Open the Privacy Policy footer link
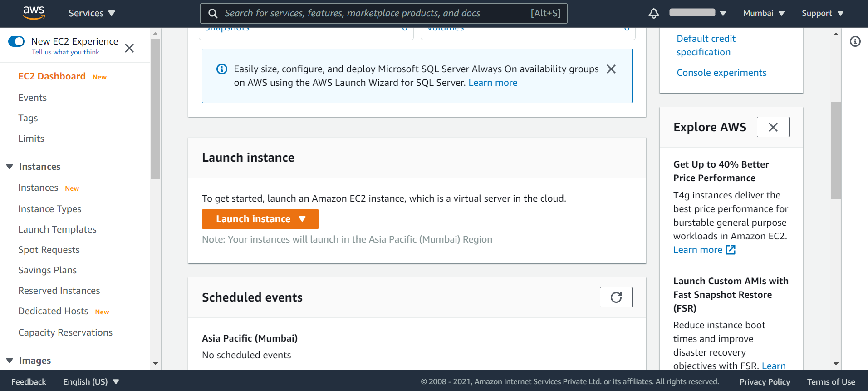Image resolution: width=868 pixels, height=391 pixels. (765, 382)
